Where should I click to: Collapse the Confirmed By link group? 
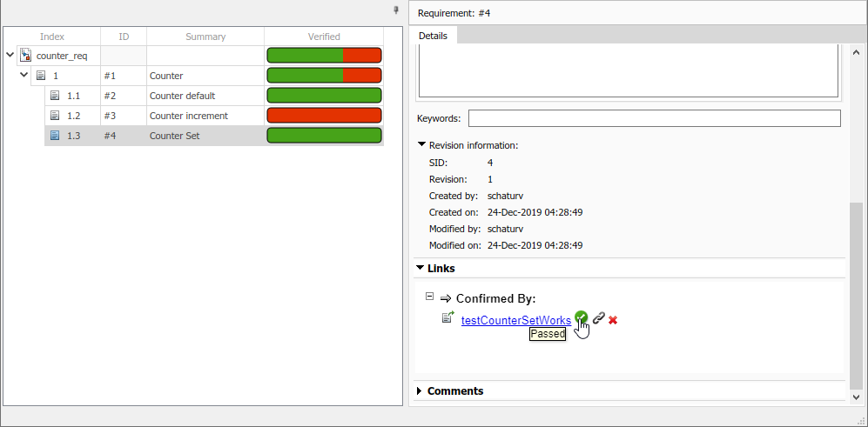(x=429, y=296)
